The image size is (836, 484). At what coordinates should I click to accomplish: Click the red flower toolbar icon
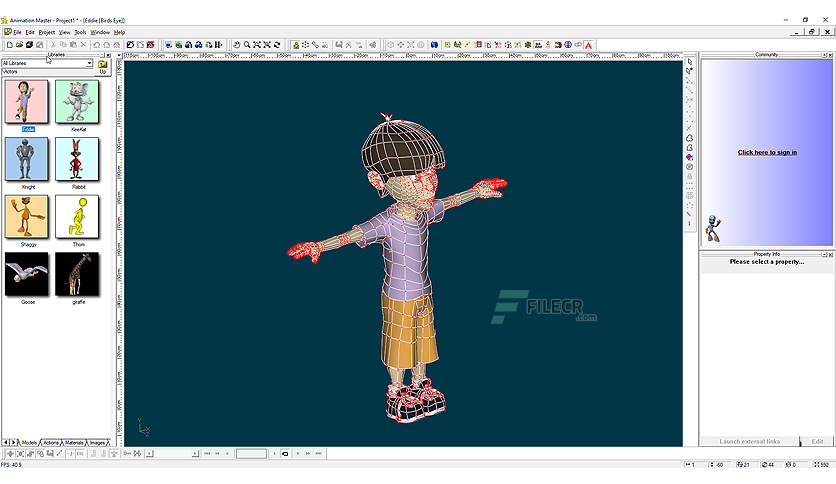(528, 45)
